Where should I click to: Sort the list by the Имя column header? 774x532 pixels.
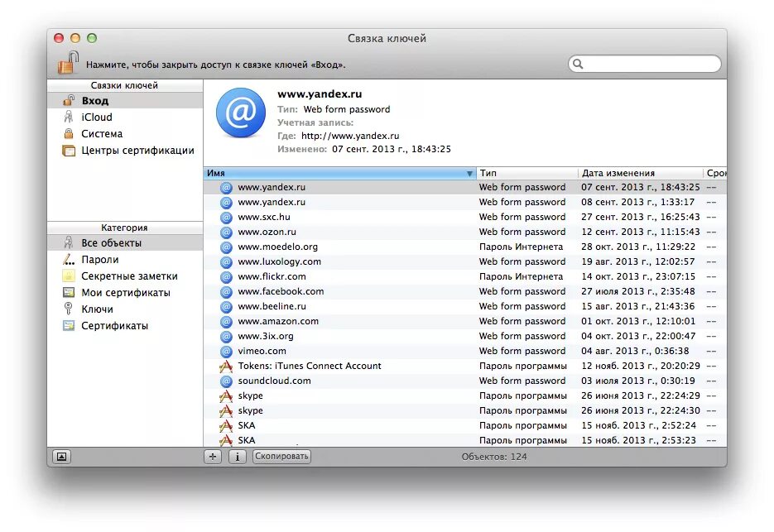tap(339, 173)
